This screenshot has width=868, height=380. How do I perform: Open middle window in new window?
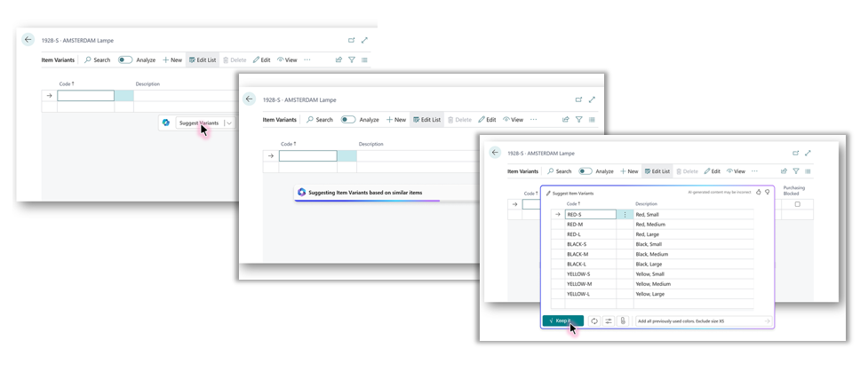tap(578, 100)
